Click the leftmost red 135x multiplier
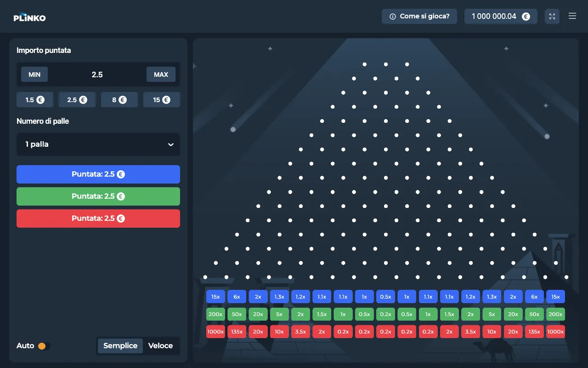 237,332
